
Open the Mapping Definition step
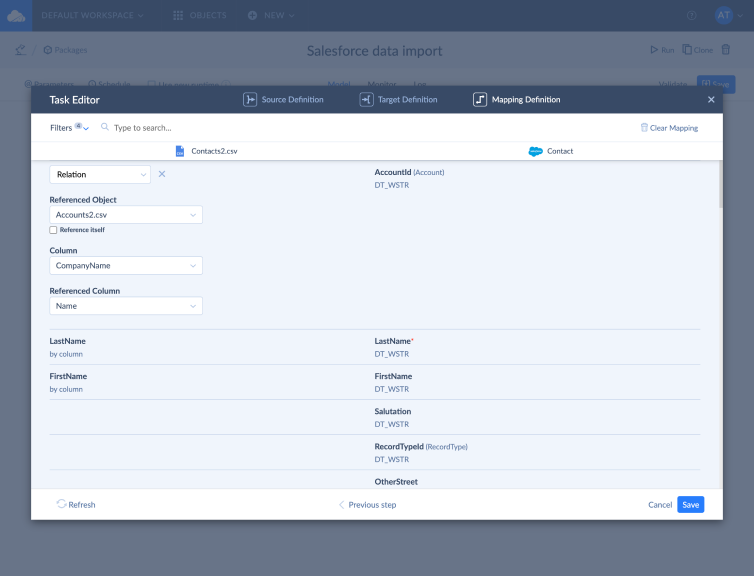[517, 100]
